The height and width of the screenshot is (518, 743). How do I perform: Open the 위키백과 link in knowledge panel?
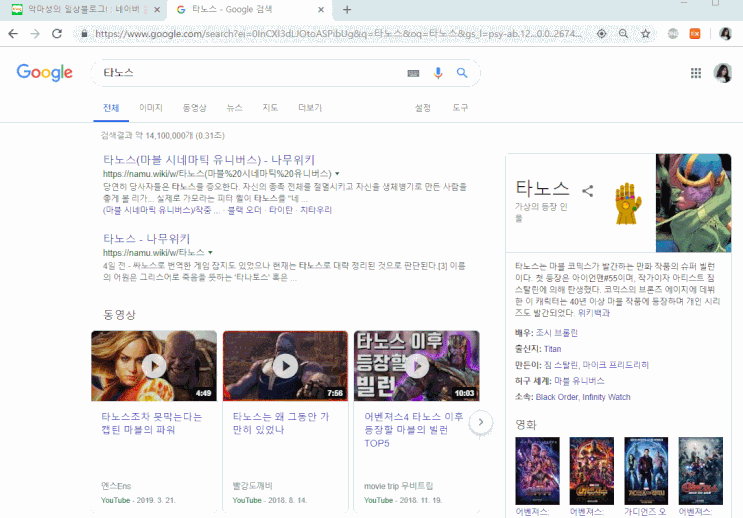[594, 313]
